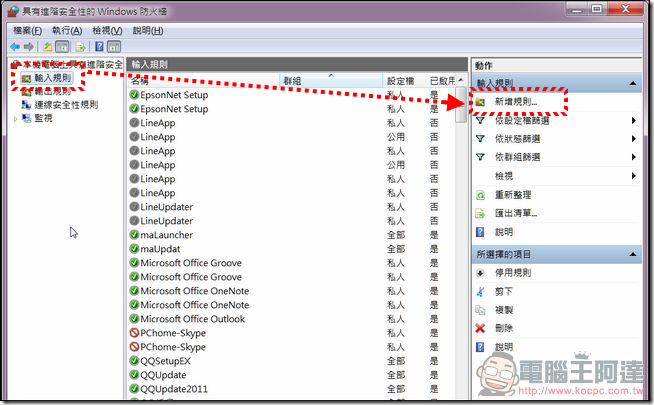Image resolution: width=654 pixels, height=405 pixels.
Task: Collapse the 所選擇的項目 section arrow
Action: (x=633, y=254)
